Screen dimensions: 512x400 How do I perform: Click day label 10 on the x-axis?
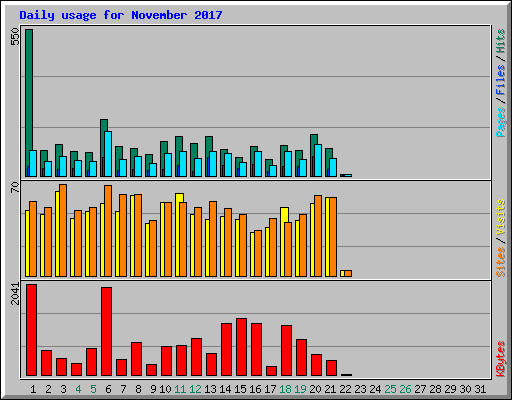coord(165,389)
